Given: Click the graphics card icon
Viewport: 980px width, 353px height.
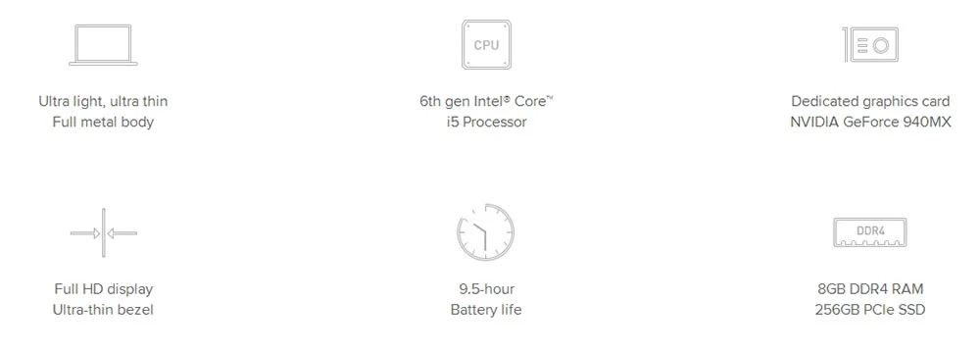Looking at the screenshot, I should click(870, 44).
